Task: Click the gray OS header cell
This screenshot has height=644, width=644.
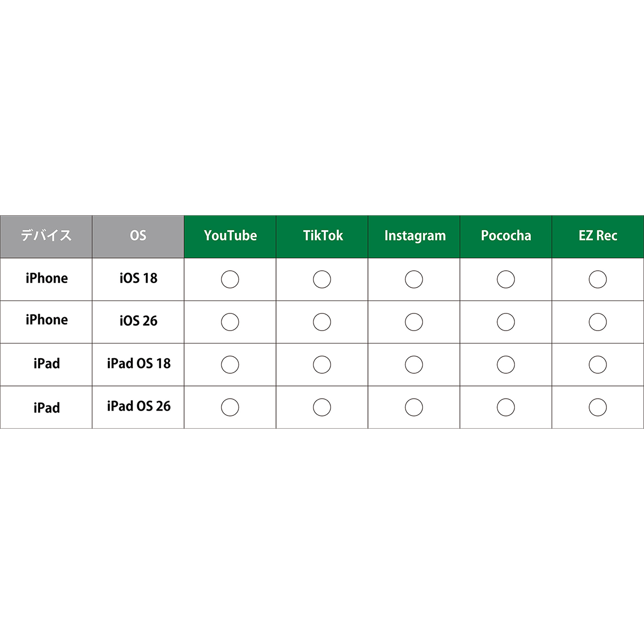Action: click(x=138, y=236)
